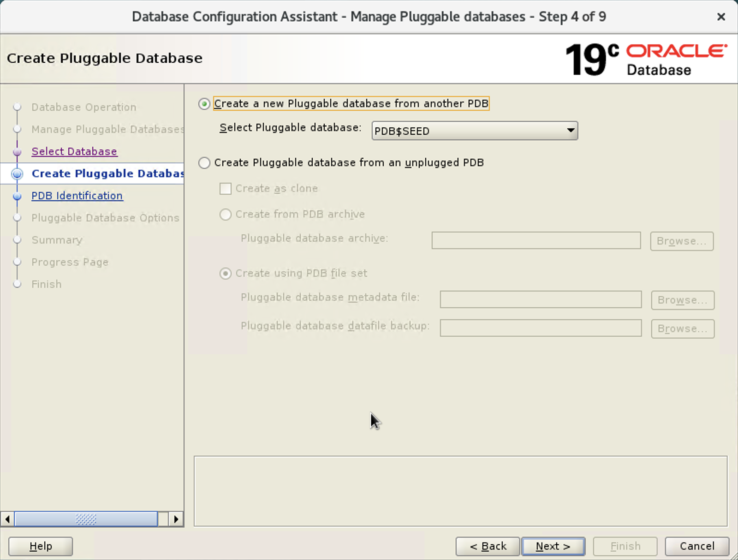Click the 'Finish' step label in sidebar
738x560 pixels.
coord(46,284)
